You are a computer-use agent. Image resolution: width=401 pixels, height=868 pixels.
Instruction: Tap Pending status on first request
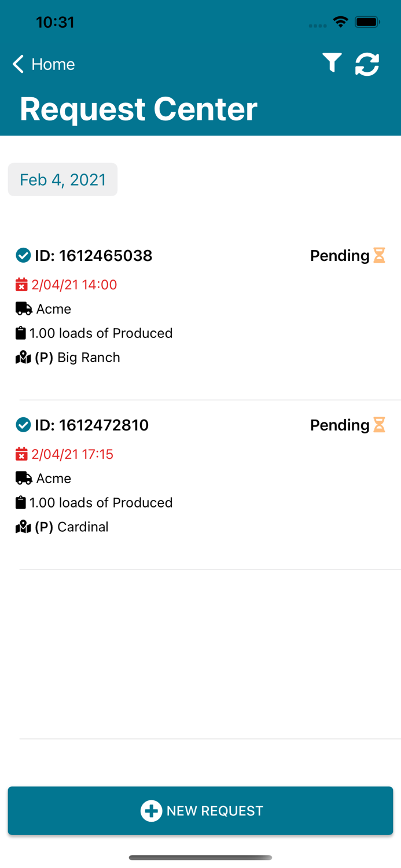[x=340, y=256]
